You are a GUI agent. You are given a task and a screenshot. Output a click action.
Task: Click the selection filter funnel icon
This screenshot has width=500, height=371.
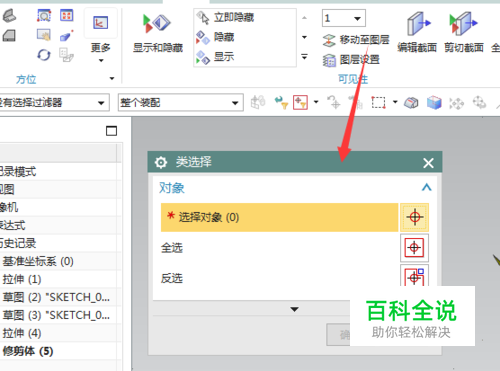tap(281, 103)
